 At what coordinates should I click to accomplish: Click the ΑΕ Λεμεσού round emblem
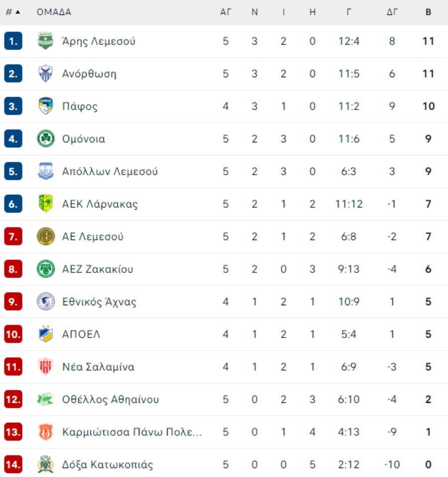tap(46, 236)
